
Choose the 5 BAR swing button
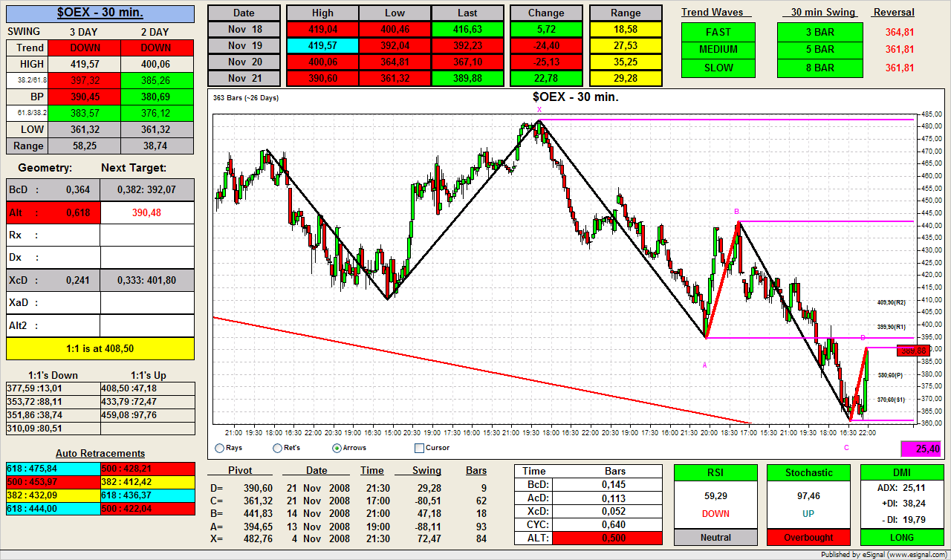pyautogui.click(x=819, y=50)
